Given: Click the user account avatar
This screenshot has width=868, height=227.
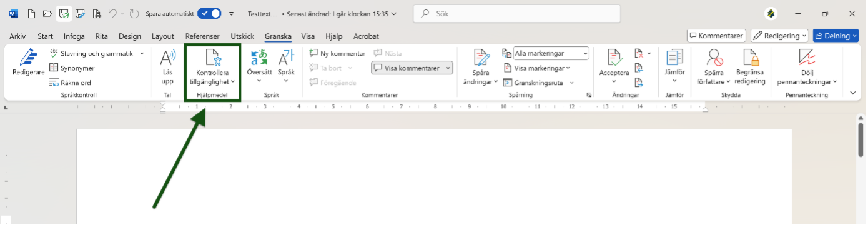Looking at the screenshot, I should click(x=771, y=13).
